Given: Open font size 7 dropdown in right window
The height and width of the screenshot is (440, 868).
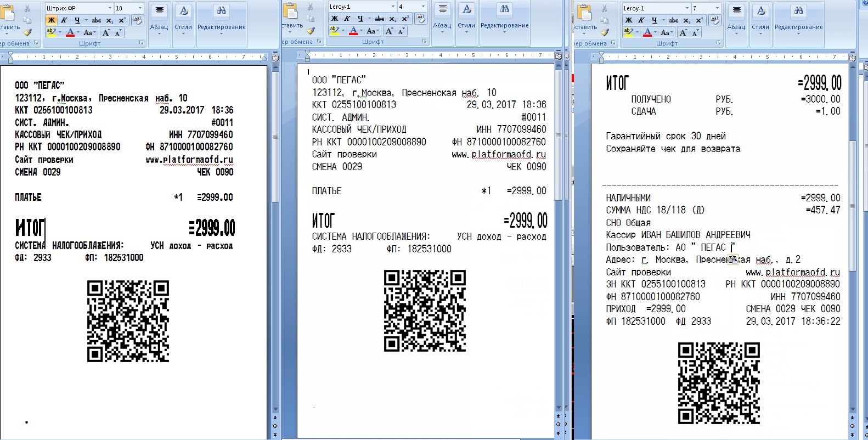Looking at the screenshot, I should pos(717,8).
